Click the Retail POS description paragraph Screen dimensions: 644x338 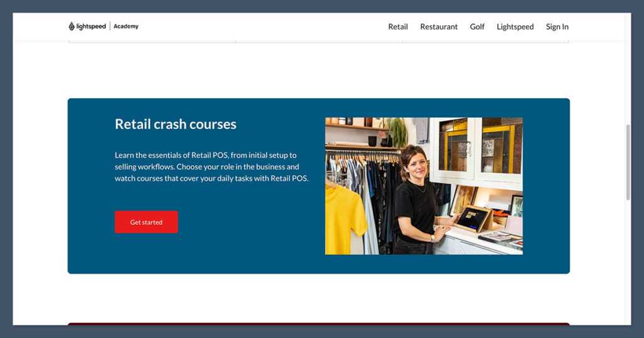pos(211,166)
